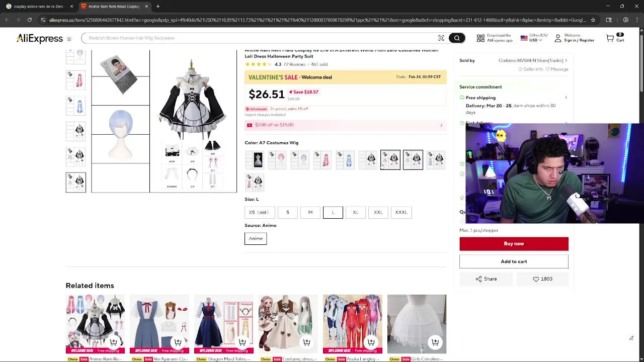Choose size XXL
The width and height of the screenshot is (644, 362).
pyautogui.click(x=378, y=212)
